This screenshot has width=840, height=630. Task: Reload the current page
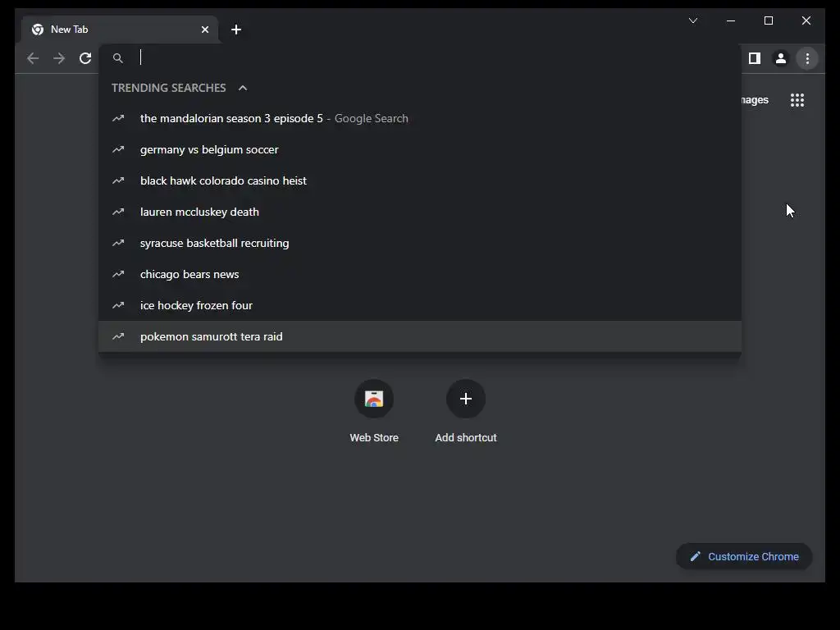coord(85,58)
